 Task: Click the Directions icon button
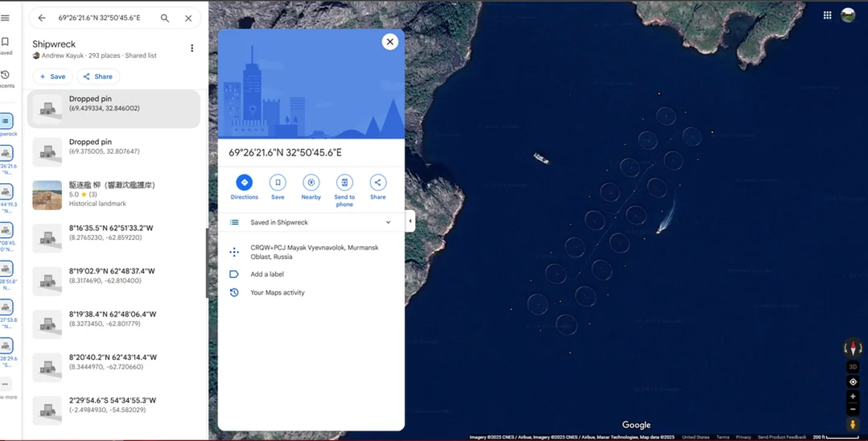[244, 183]
